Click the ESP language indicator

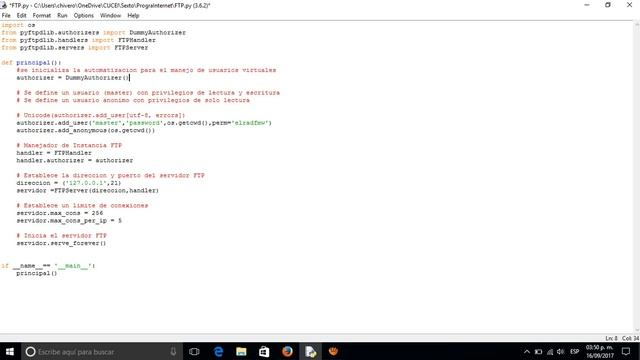click(x=575, y=351)
